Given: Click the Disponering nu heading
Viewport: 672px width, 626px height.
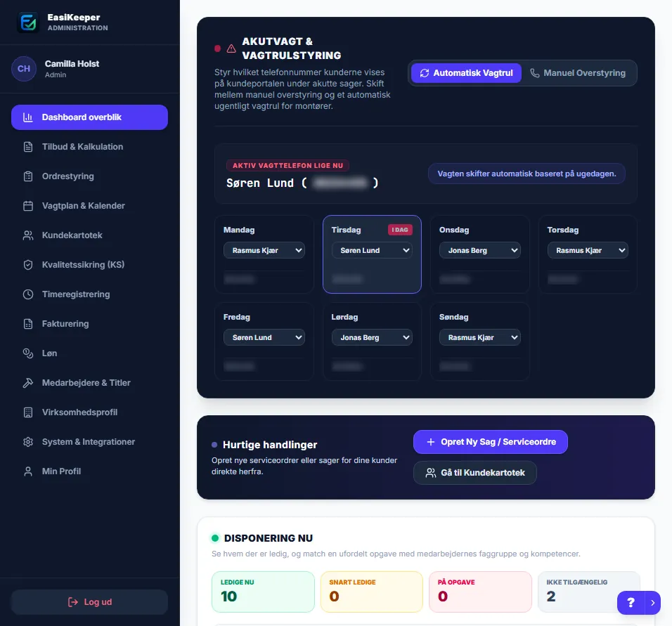Looking at the screenshot, I should pyautogui.click(x=269, y=539).
